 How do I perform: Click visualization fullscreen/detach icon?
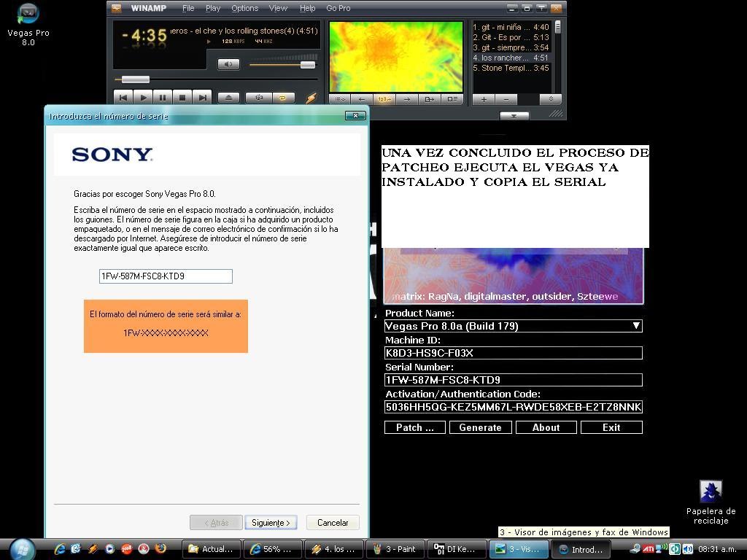click(x=429, y=99)
